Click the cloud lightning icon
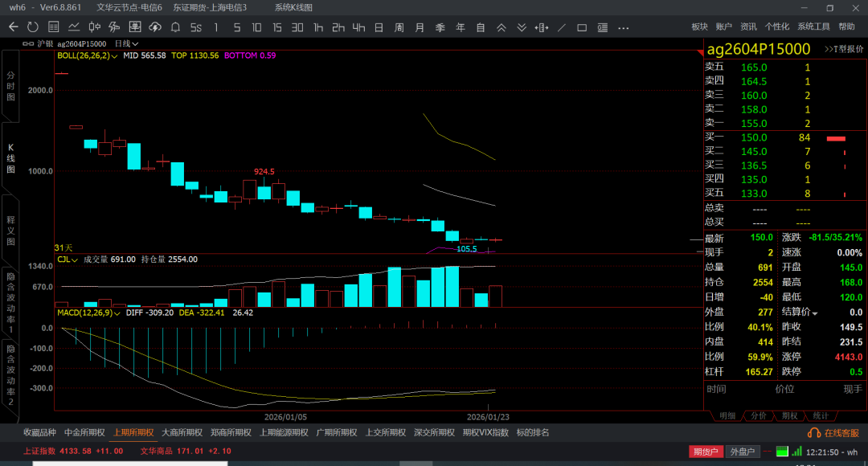Viewport: 868px width, 466px height. (156, 27)
